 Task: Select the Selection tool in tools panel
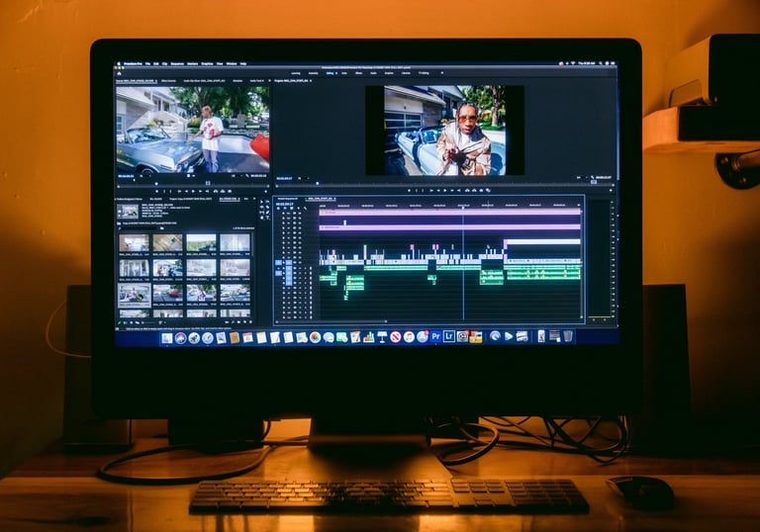(x=261, y=202)
